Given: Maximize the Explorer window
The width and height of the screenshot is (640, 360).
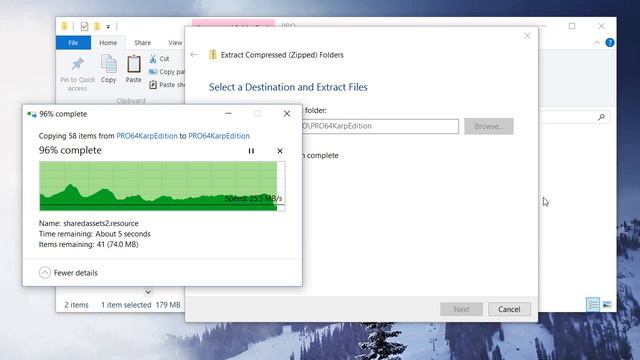Looking at the screenshot, I should [572, 26].
